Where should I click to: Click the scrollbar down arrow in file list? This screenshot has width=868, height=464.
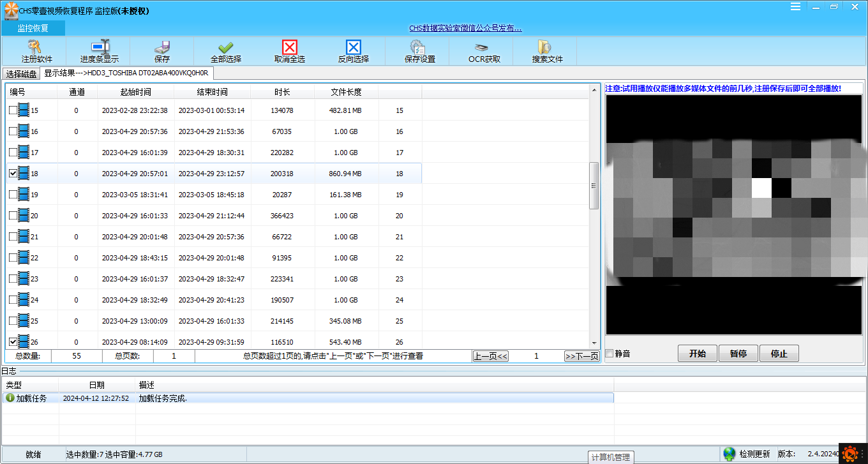click(594, 343)
